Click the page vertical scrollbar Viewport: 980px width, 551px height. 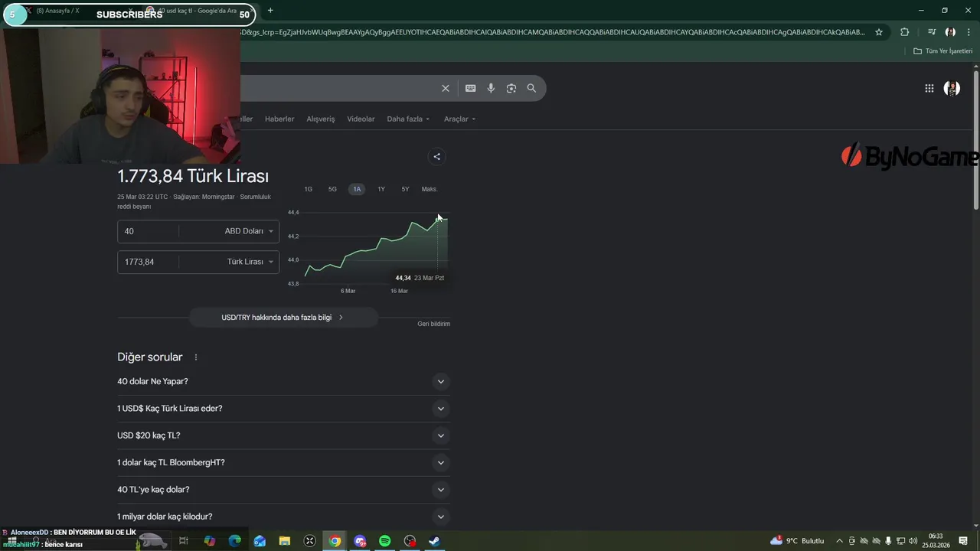[x=976, y=142]
